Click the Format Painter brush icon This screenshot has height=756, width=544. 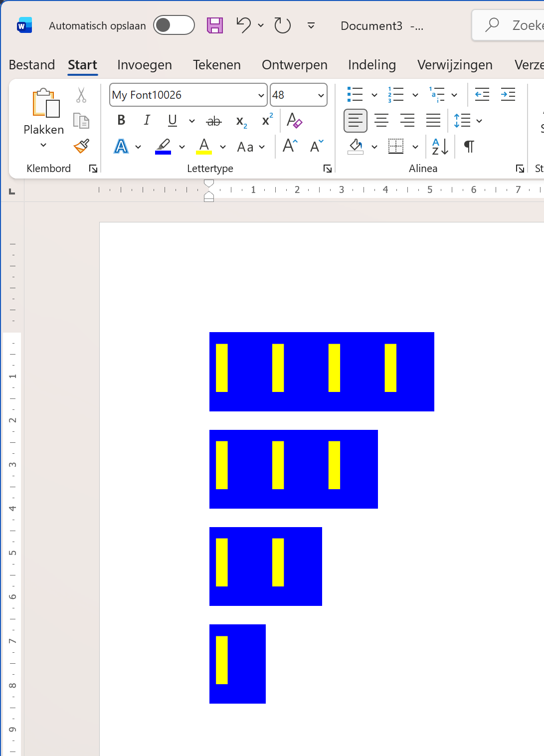(x=81, y=146)
